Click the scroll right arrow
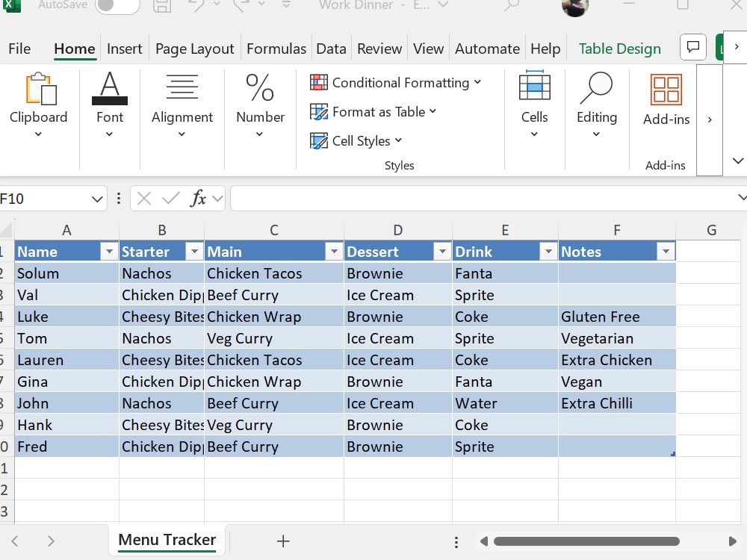This screenshot has height=560, width=747. click(x=732, y=541)
